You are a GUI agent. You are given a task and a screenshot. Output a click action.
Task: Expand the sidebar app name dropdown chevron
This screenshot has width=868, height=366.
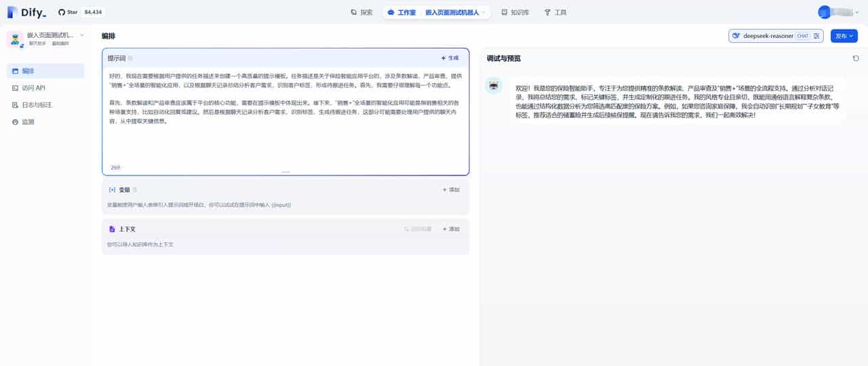pos(82,35)
